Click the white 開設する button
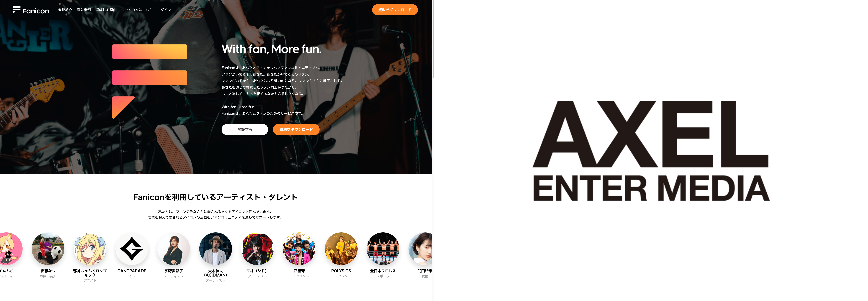The width and height of the screenshot is (868, 301). [245, 129]
